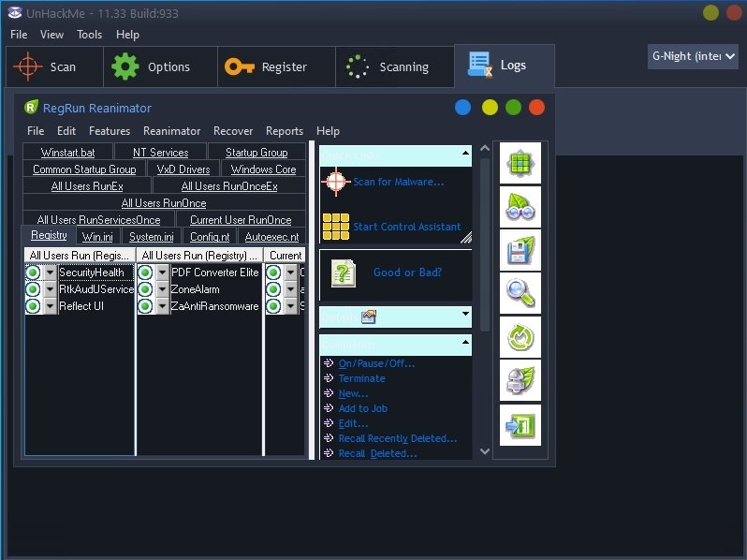Click the Scanning spinner icon
The image size is (747, 560).
(x=357, y=66)
